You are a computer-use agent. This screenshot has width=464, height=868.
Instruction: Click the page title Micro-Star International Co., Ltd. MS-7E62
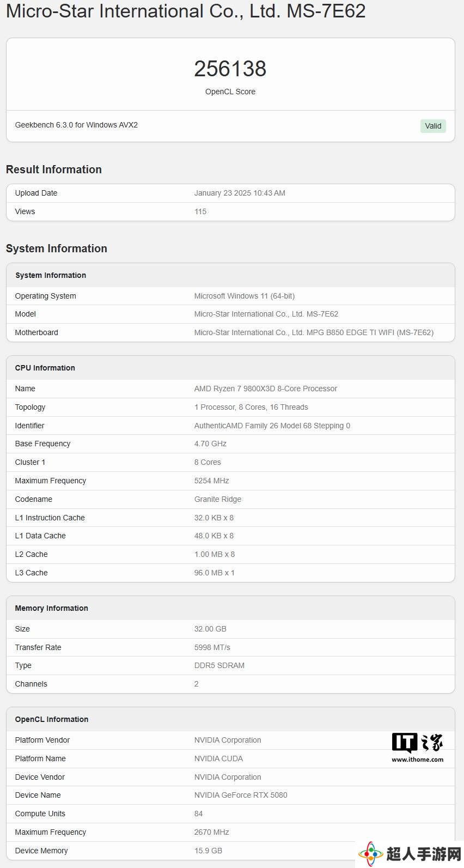tap(186, 11)
